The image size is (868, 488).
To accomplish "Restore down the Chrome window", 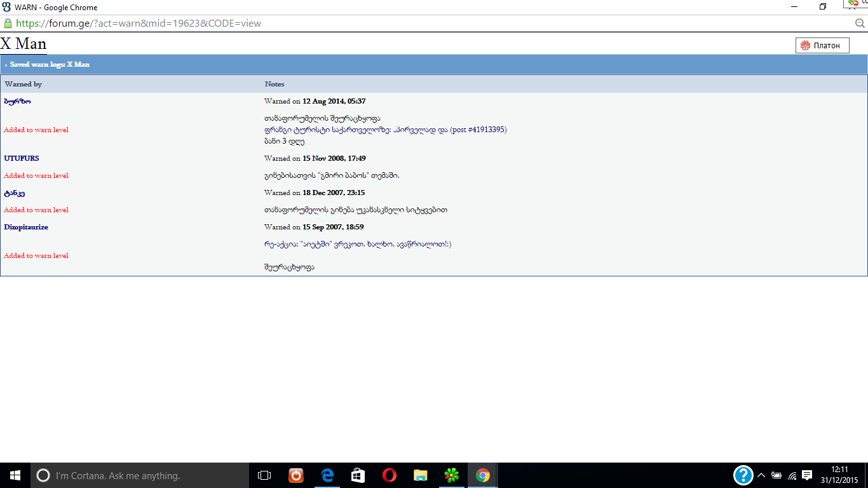I will tap(823, 7).
